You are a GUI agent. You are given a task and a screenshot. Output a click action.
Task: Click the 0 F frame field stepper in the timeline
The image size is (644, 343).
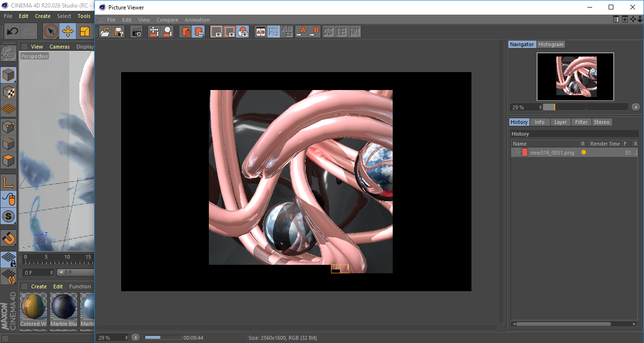click(x=51, y=272)
